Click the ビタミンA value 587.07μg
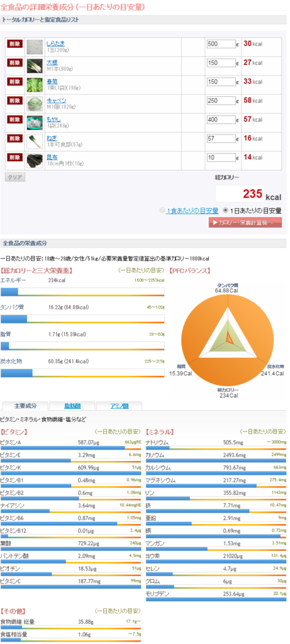 pyautogui.click(x=90, y=442)
